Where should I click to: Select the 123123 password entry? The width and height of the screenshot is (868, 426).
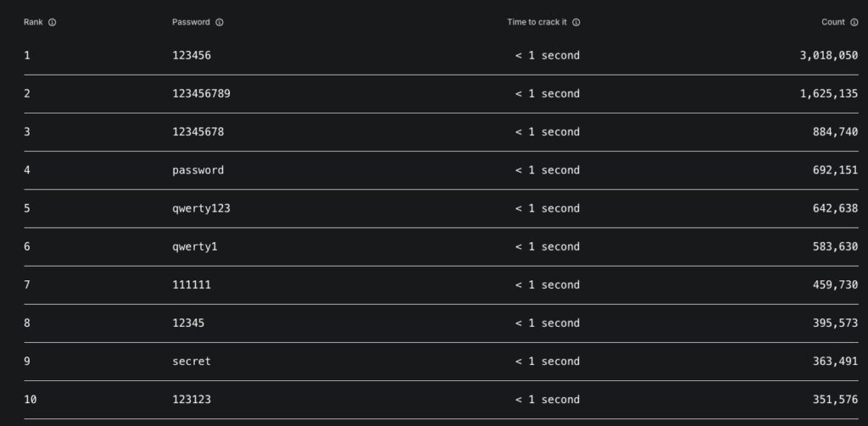click(192, 400)
